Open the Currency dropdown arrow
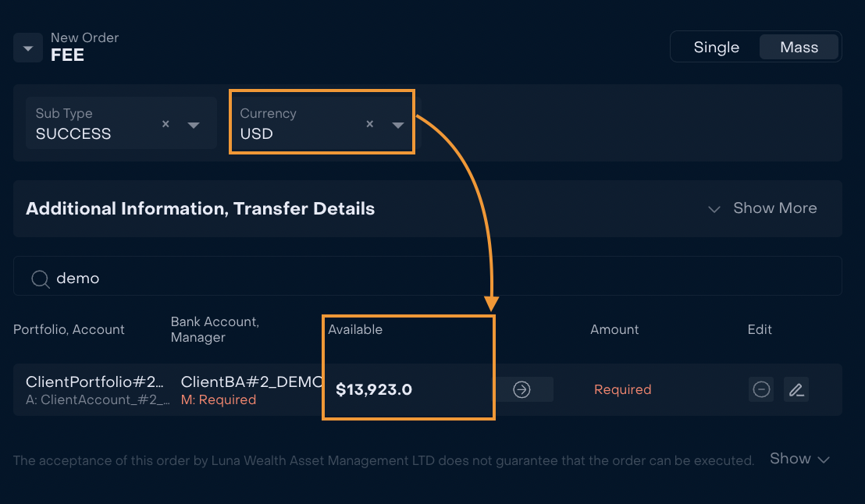Screen dimensions: 865x504 coord(397,125)
